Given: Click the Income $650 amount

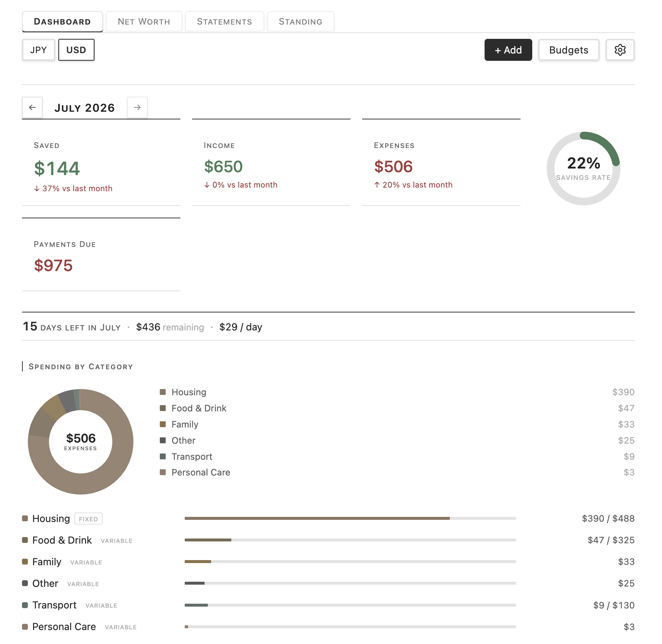Looking at the screenshot, I should 223,167.
